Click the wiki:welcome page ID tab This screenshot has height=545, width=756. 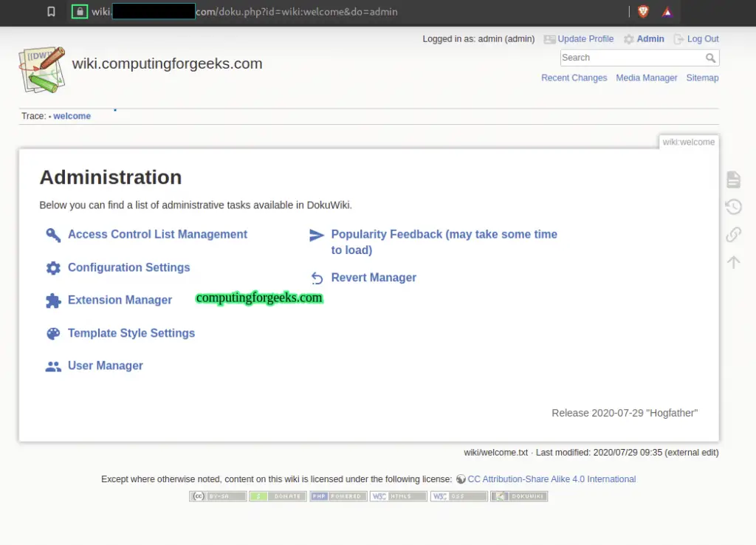click(689, 142)
